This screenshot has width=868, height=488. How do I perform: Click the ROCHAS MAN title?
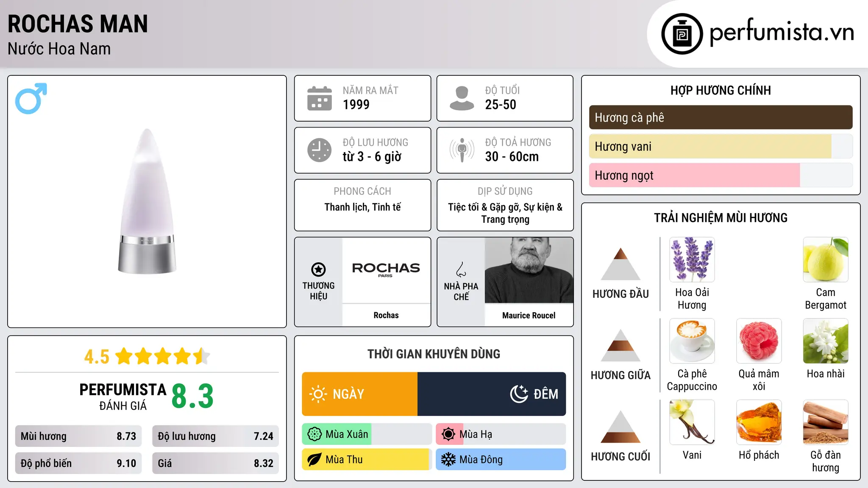pos(78,24)
